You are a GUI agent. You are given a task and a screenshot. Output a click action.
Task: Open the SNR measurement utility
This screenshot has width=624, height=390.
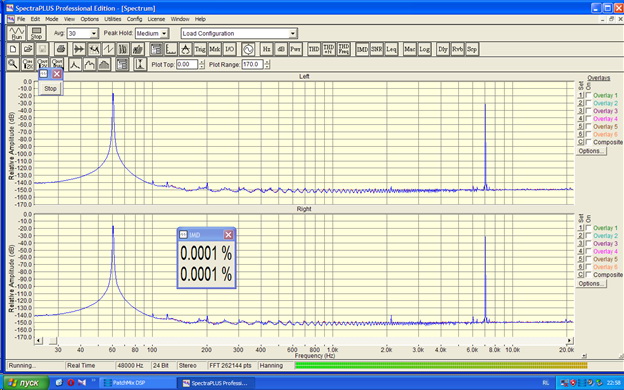[x=376, y=49]
